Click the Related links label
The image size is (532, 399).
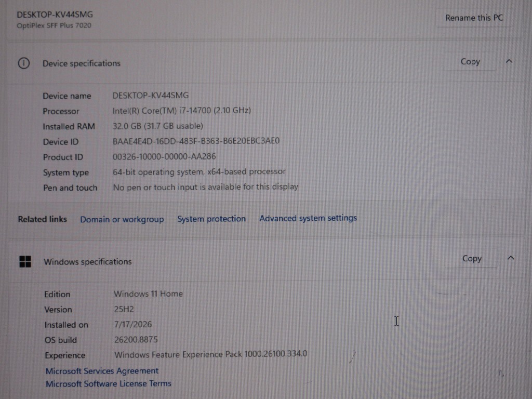click(x=43, y=220)
